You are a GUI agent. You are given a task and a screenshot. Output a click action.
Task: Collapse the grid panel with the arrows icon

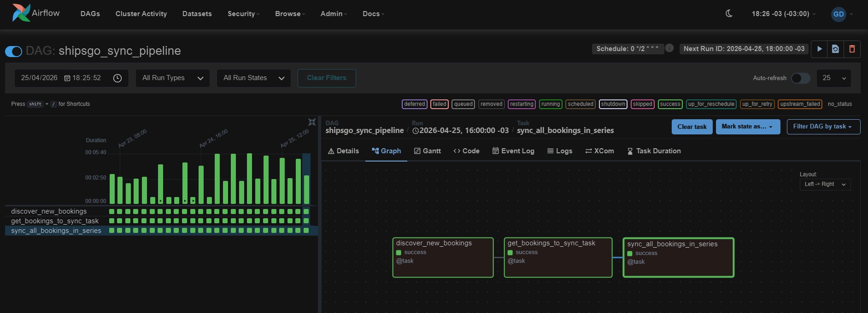(x=312, y=122)
